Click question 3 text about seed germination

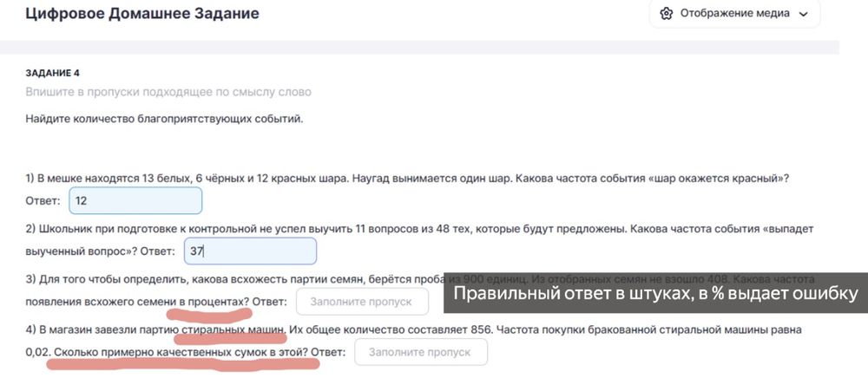(234, 279)
